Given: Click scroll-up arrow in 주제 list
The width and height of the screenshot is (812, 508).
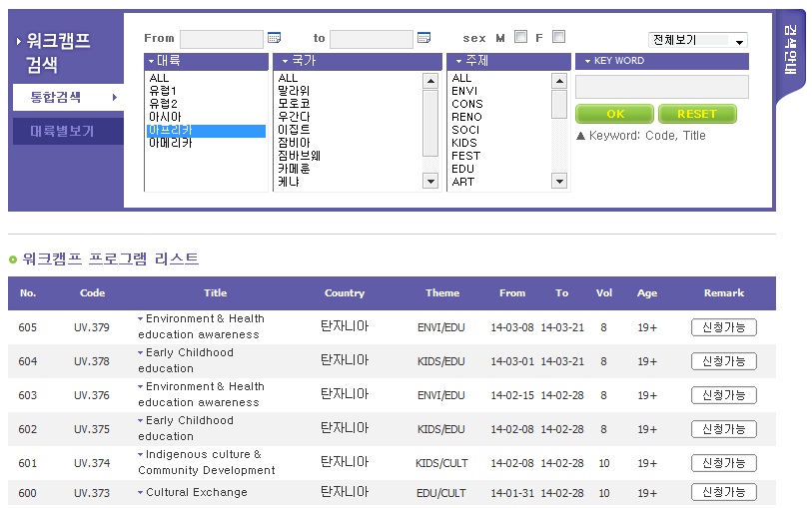Looking at the screenshot, I should tap(559, 82).
